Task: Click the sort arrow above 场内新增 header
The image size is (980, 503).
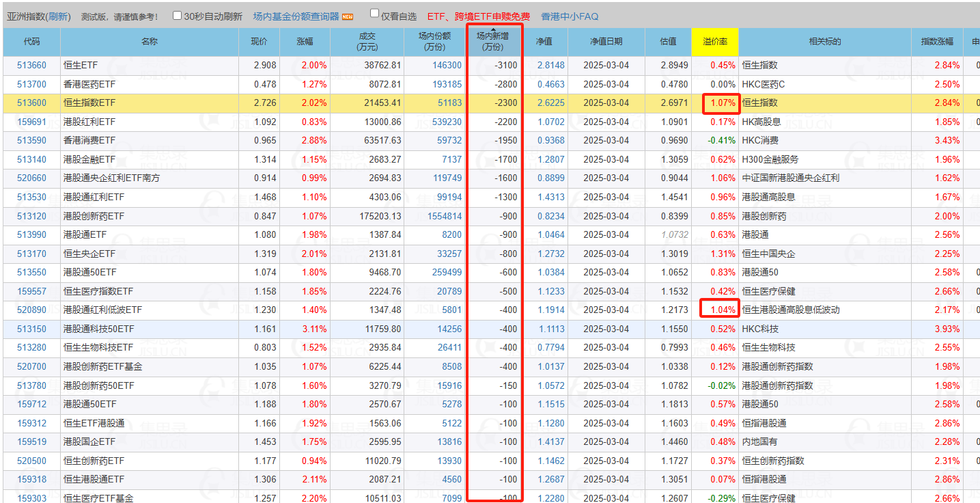Action: pyautogui.click(x=493, y=30)
